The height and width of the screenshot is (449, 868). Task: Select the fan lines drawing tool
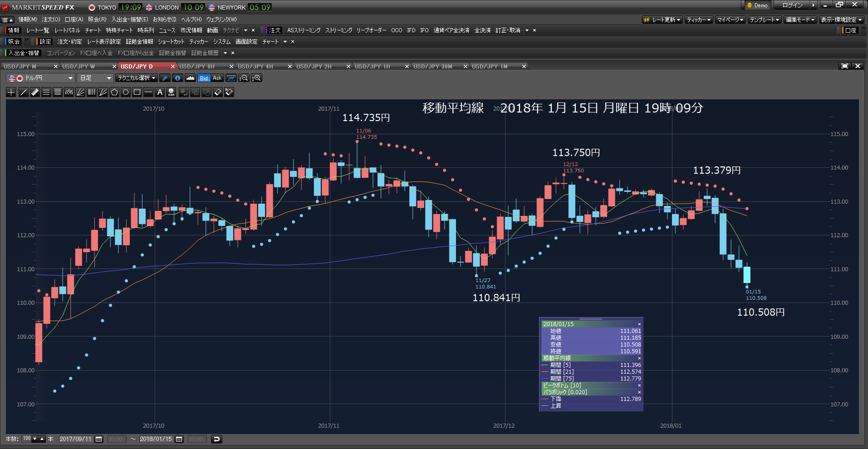point(80,92)
